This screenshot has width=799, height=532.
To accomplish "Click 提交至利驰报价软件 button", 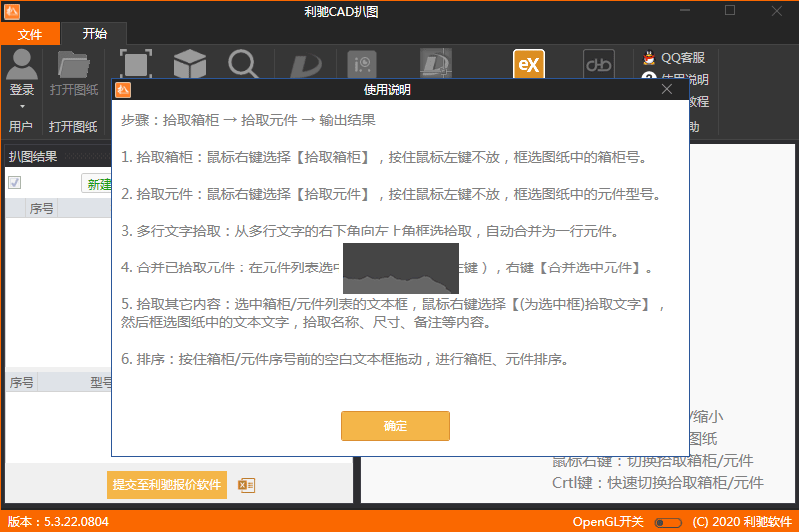I will point(167,485).
